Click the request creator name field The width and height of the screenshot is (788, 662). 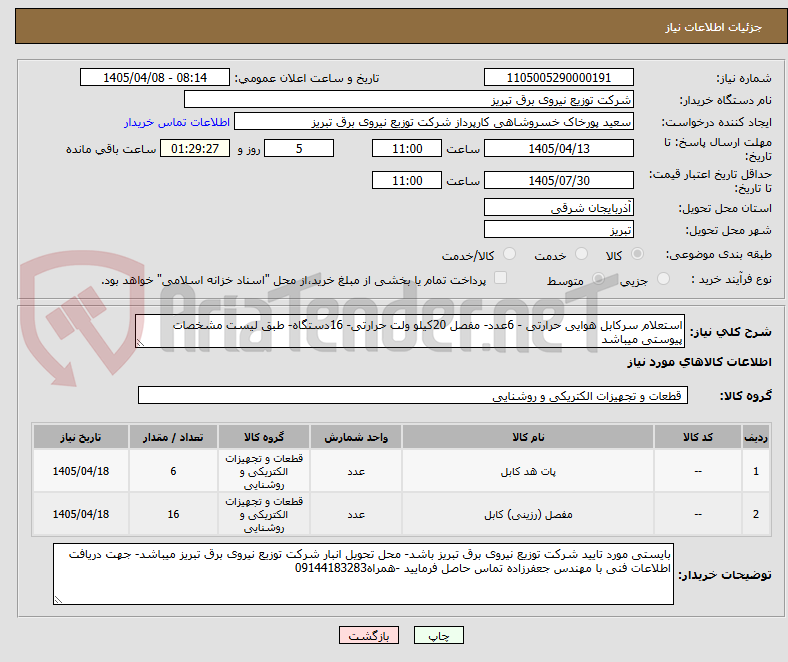[434, 122]
